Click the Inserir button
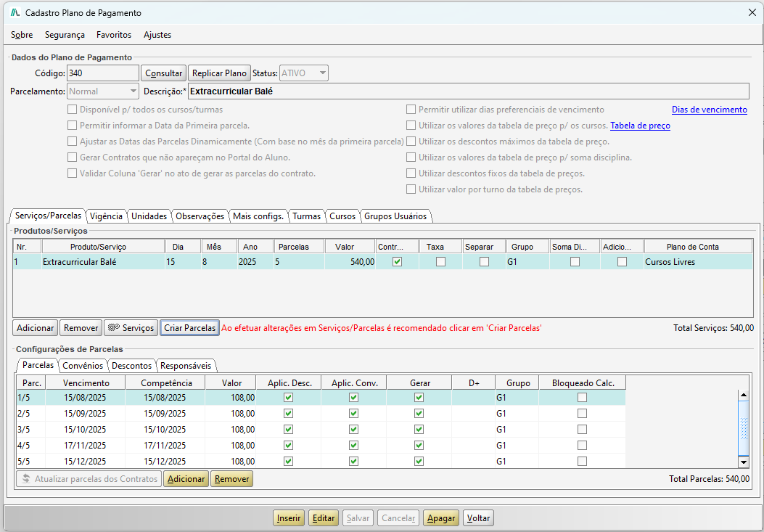 [289, 518]
